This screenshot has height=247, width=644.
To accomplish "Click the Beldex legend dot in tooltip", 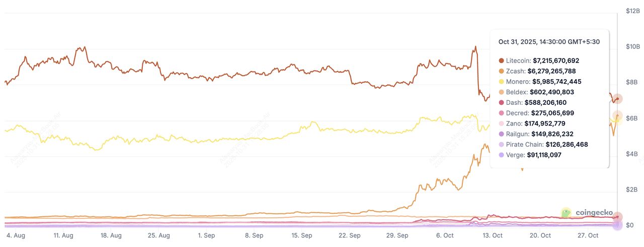I will click(x=501, y=92).
